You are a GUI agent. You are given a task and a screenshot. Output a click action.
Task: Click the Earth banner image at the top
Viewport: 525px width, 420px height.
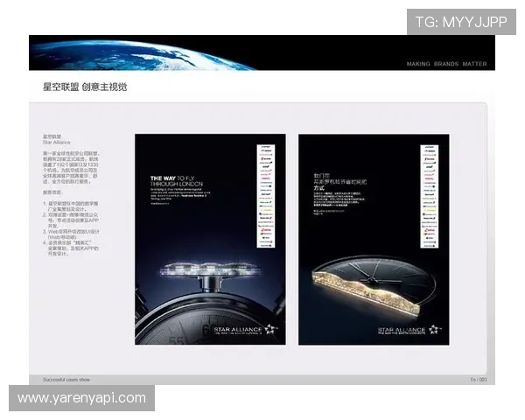pyautogui.click(x=262, y=52)
